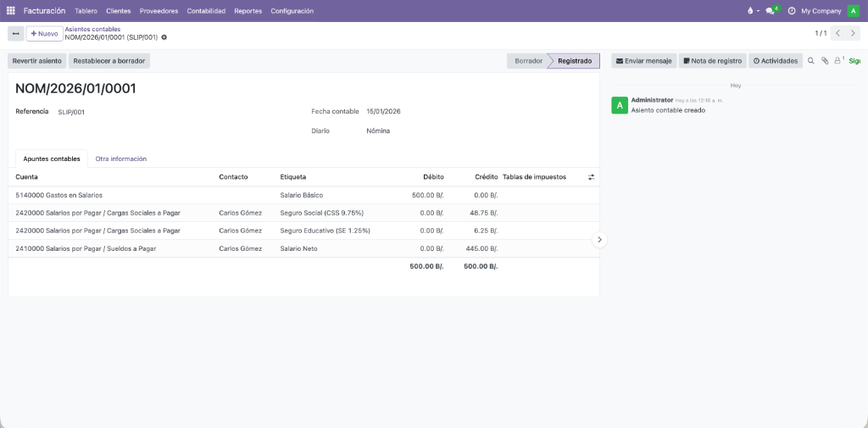Click the 48.75 B/. credit cell
868x428 pixels.
pos(484,214)
